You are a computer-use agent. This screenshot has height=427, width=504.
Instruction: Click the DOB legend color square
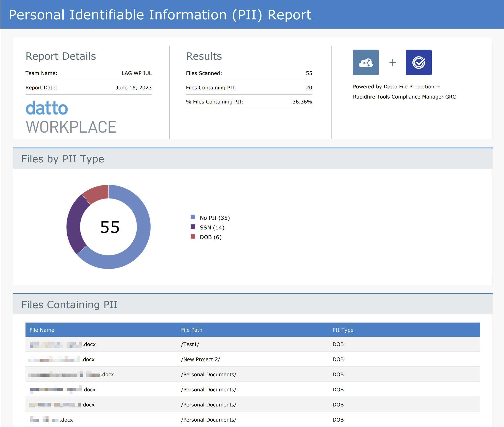pyautogui.click(x=193, y=236)
